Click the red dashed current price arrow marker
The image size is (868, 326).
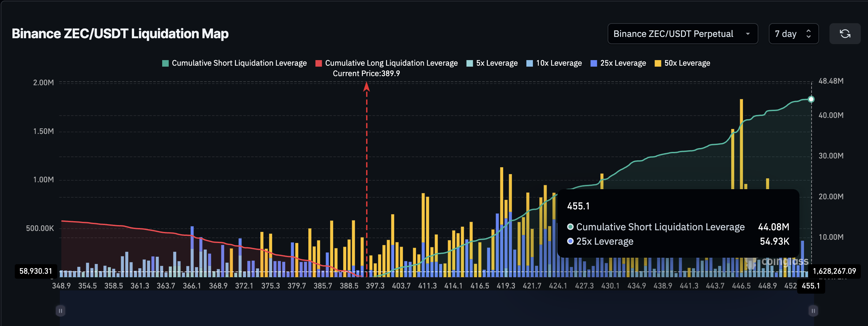pyautogui.click(x=366, y=88)
